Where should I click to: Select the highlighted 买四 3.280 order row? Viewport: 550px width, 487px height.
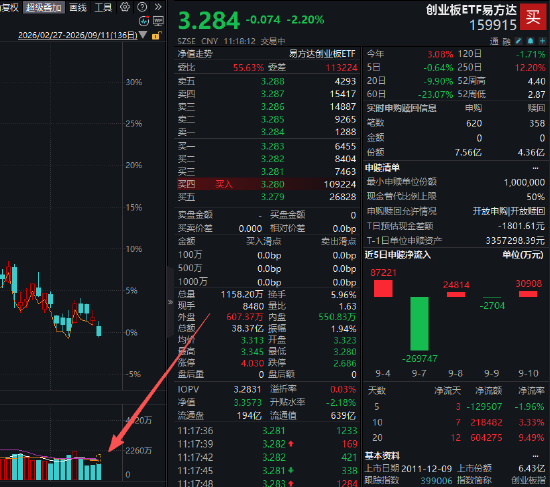click(267, 184)
